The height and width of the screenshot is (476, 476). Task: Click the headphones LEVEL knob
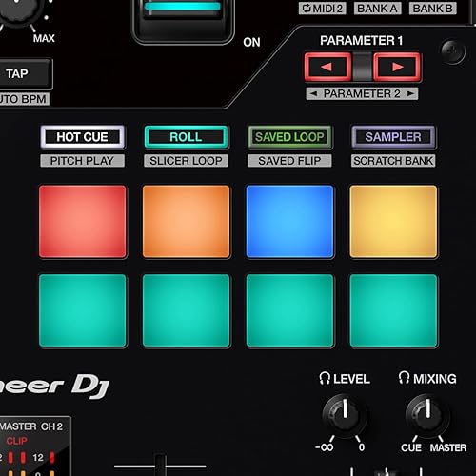coord(345,415)
